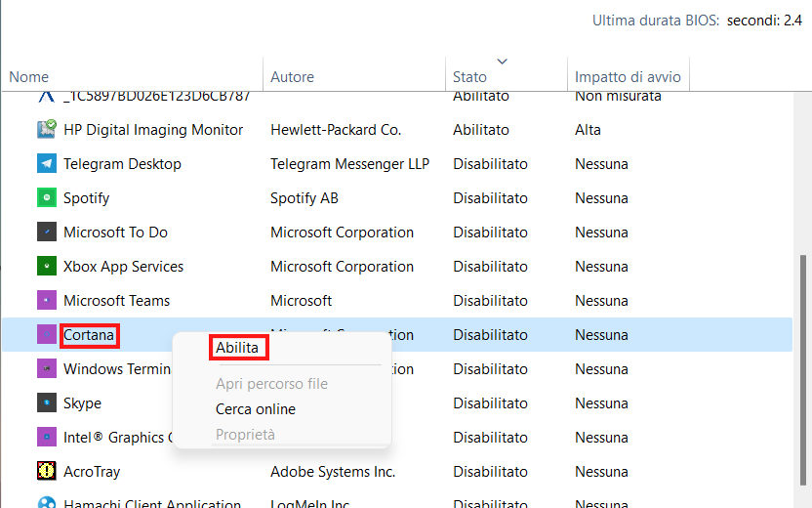
Task: Click the Intel Graphics entry icon
Action: coord(46,437)
